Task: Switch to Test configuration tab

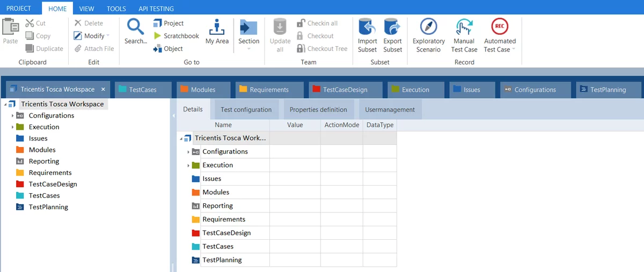Action: [246, 109]
